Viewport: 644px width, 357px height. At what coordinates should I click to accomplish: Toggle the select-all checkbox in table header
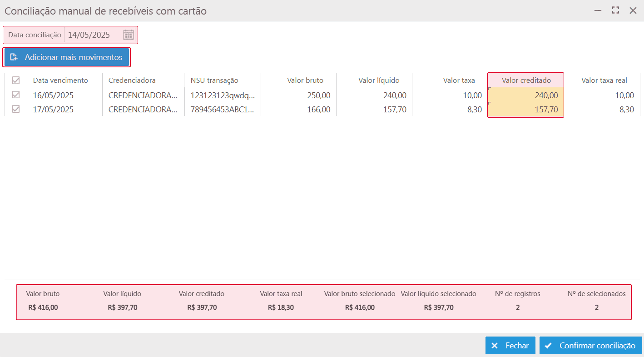tap(16, 80)
